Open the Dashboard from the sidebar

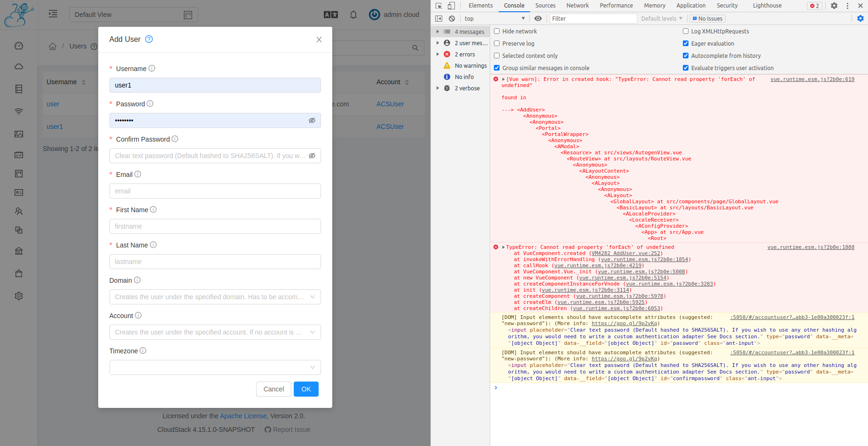(19, 46)
